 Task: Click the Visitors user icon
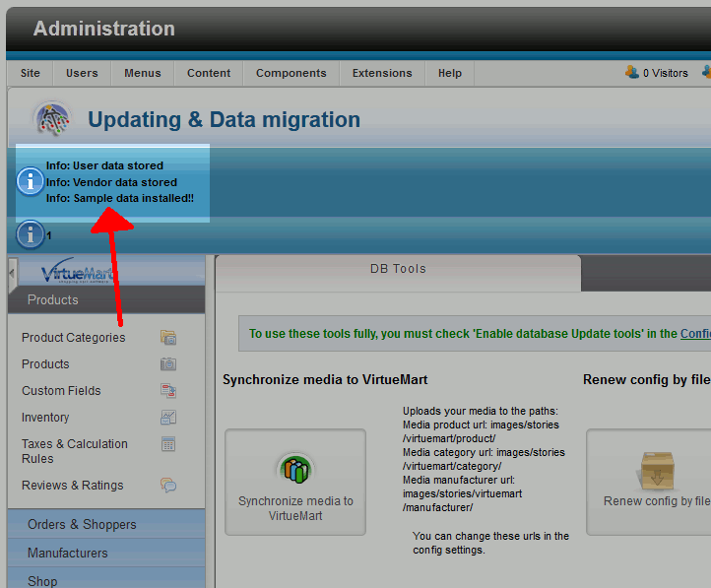point(632,72)
